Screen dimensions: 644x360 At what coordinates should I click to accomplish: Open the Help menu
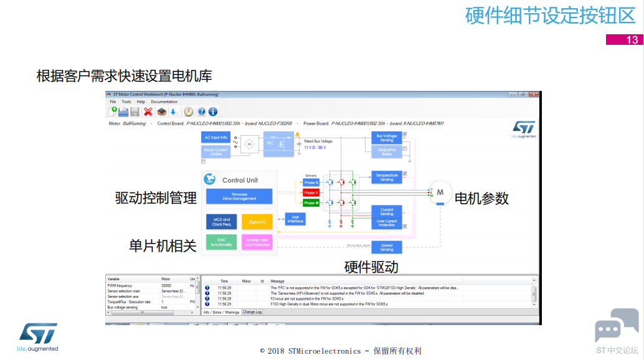(141, 102)
